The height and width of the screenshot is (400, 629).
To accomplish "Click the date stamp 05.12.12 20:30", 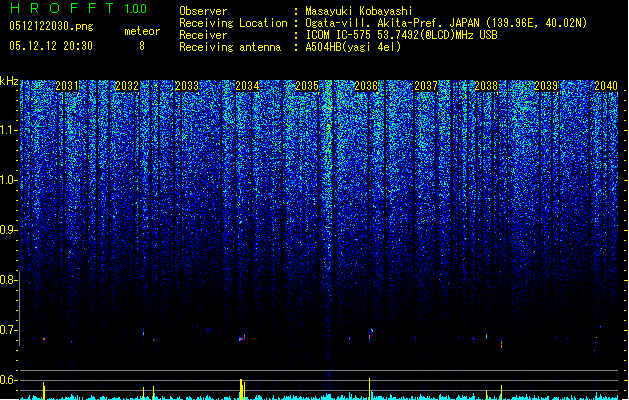I will tap(51, 46).
